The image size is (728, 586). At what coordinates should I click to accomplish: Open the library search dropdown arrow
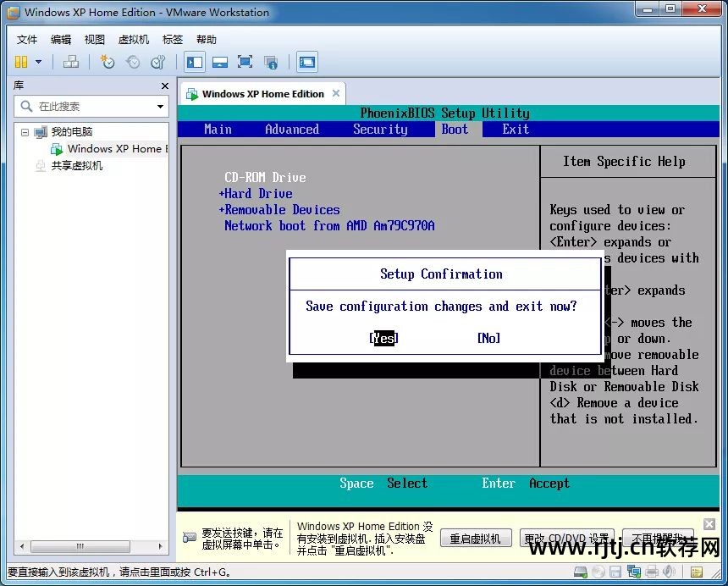(x=160, y=107)
